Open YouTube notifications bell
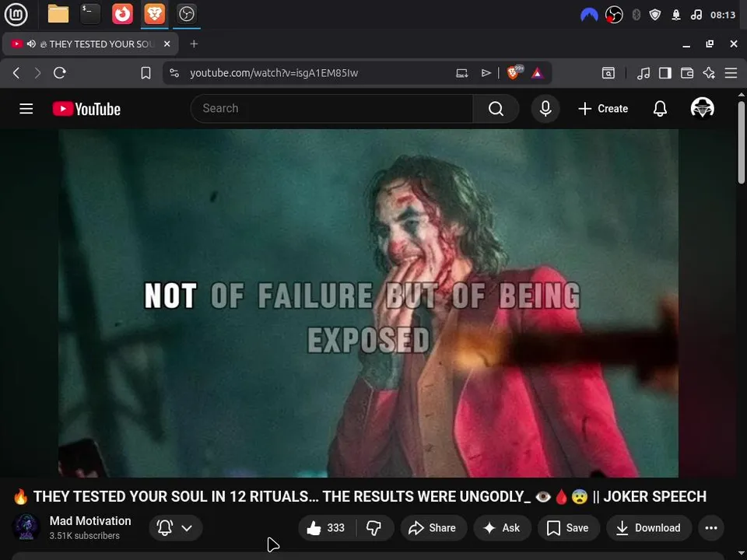 pyautogui.click(x=660, y=109)
